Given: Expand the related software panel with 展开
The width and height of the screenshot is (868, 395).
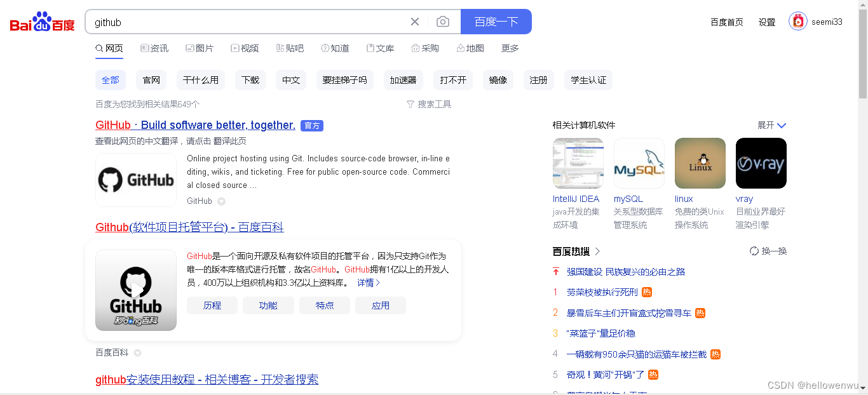Looking at the screenshot, I should (x=772, y=126).
